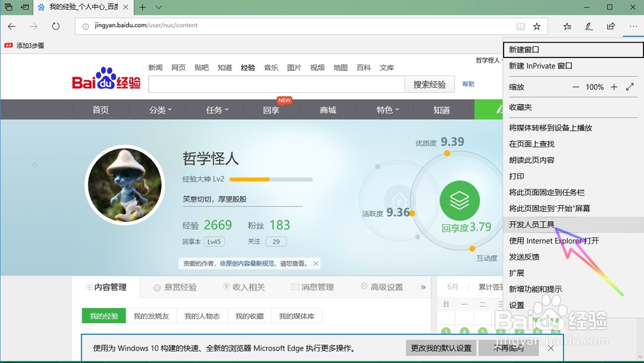Zoom in with the plus button
The height and width of the screenshot is (363, 644).
614,87
